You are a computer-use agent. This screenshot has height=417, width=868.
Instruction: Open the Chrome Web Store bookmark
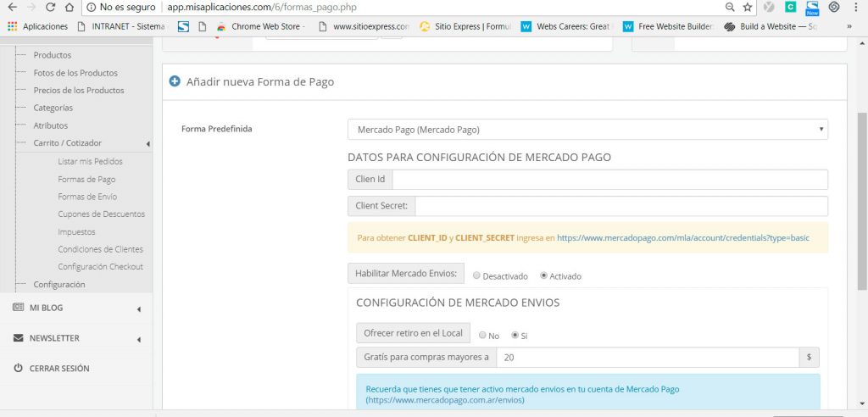(x=261, y=26)
